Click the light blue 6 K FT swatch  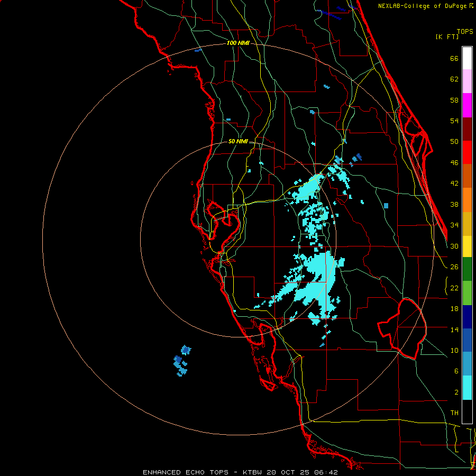[467, 364]
